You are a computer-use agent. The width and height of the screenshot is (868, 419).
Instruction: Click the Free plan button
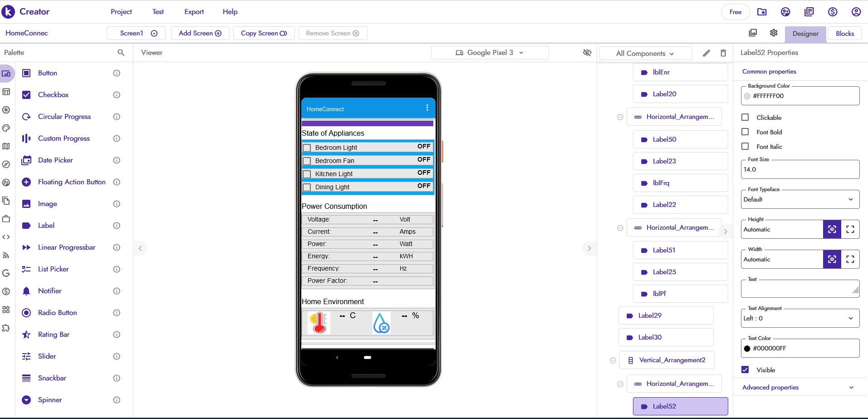[x=736, y=12]
